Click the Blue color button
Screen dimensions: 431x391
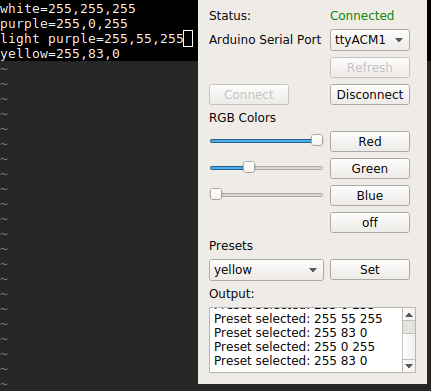click(370, 196)
